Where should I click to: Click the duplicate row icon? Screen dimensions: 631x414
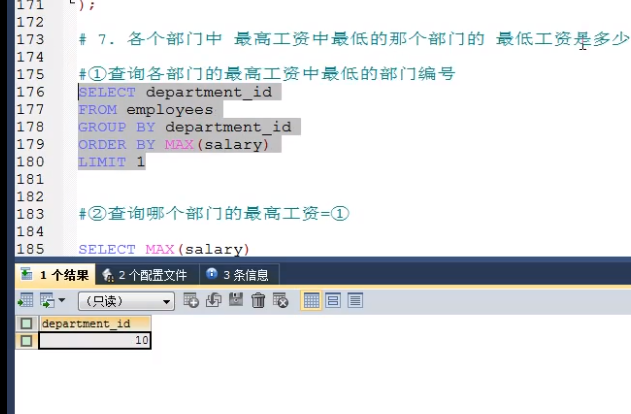[213, 300]
